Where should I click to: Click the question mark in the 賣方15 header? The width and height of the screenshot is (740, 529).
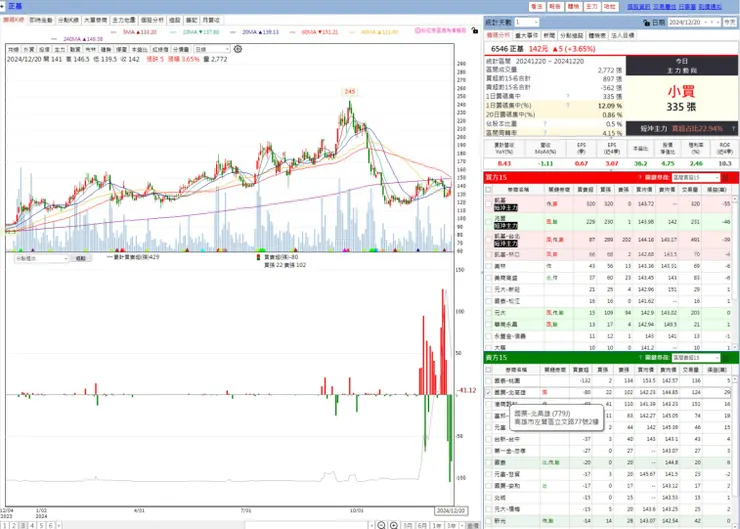coord(640,358)
